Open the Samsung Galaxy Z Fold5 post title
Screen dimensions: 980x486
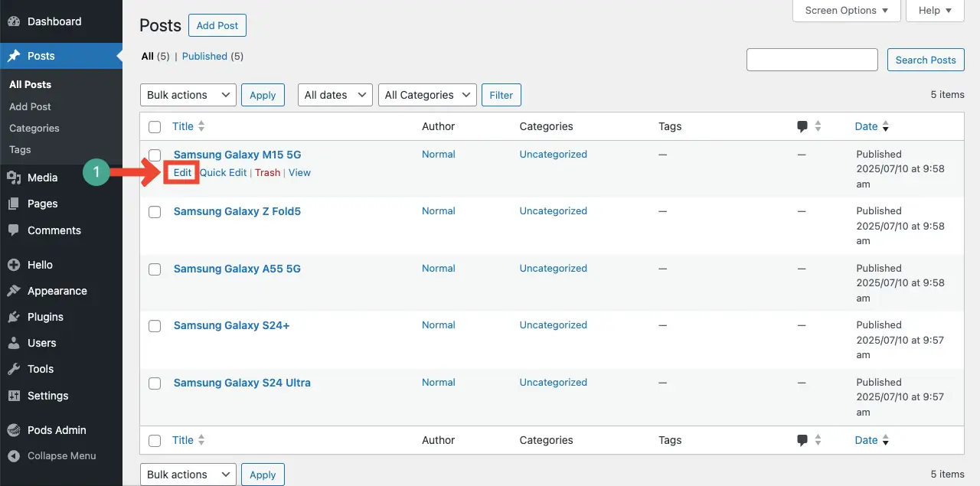pos(237,211)
